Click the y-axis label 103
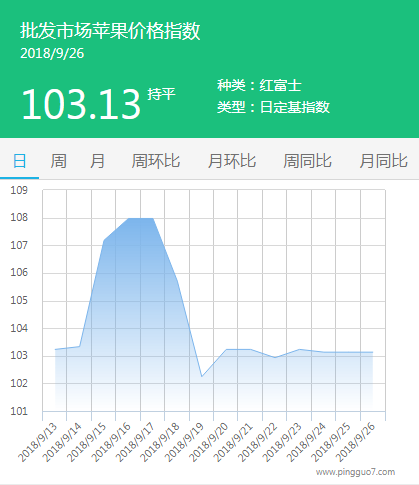 19,356
